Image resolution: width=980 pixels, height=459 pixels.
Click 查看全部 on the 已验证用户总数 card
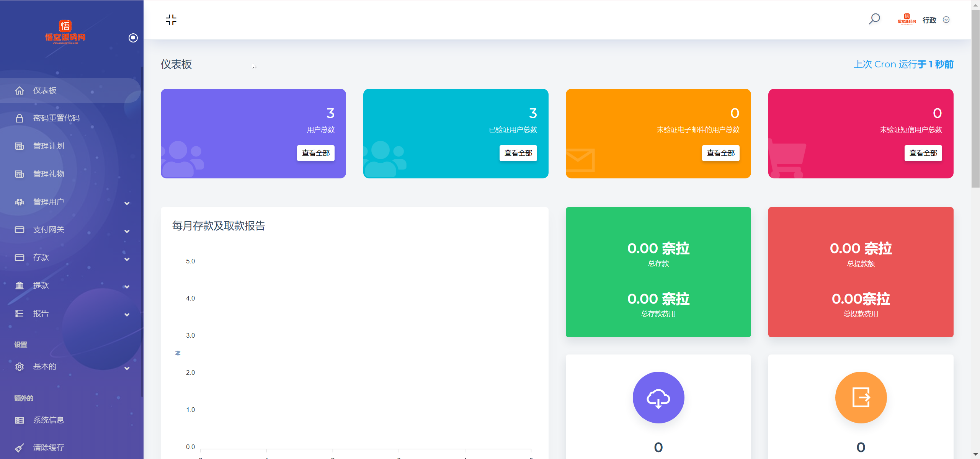coord(518,153)
